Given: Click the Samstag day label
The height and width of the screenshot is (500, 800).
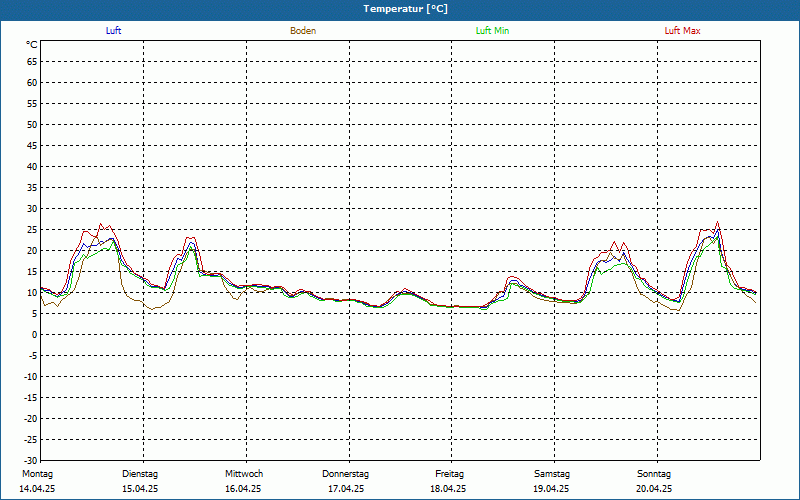Looking at the screenshot, I should point(552,474).
